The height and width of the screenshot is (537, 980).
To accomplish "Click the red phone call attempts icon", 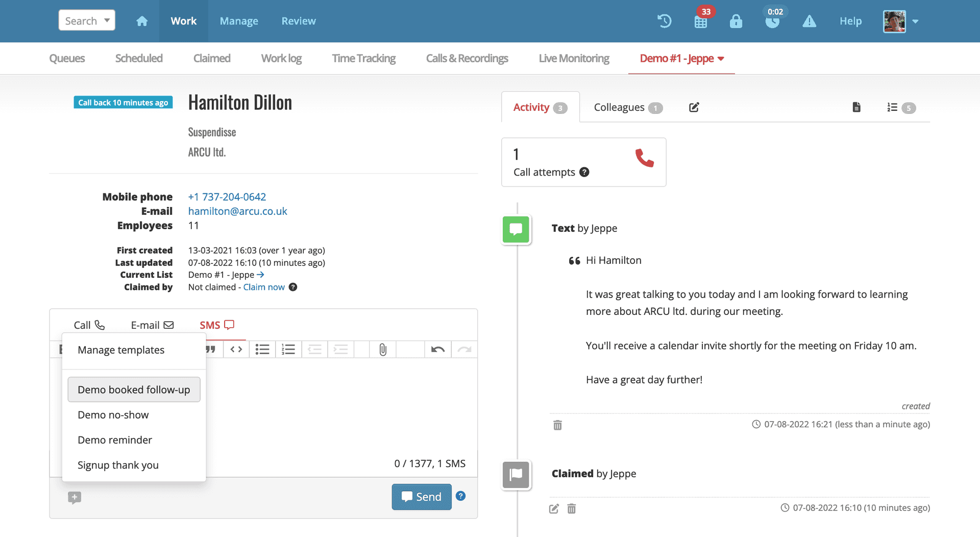I will coord(644,158).
